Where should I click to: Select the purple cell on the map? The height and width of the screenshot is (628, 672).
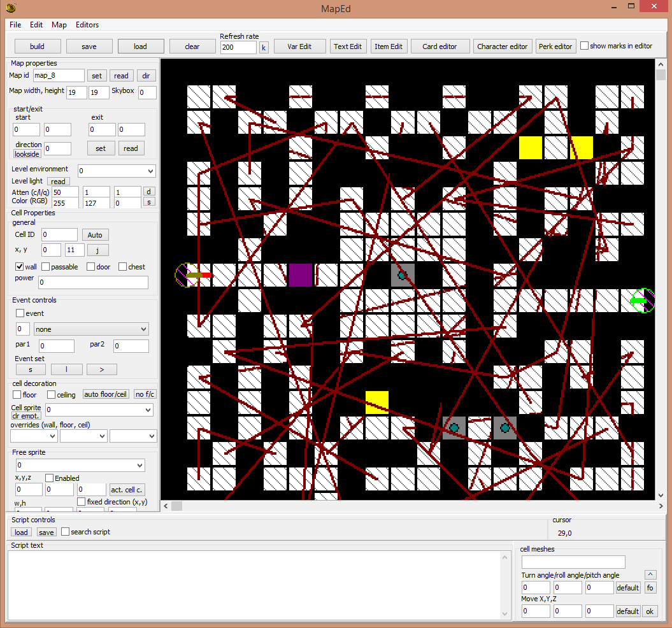(301, 275)
